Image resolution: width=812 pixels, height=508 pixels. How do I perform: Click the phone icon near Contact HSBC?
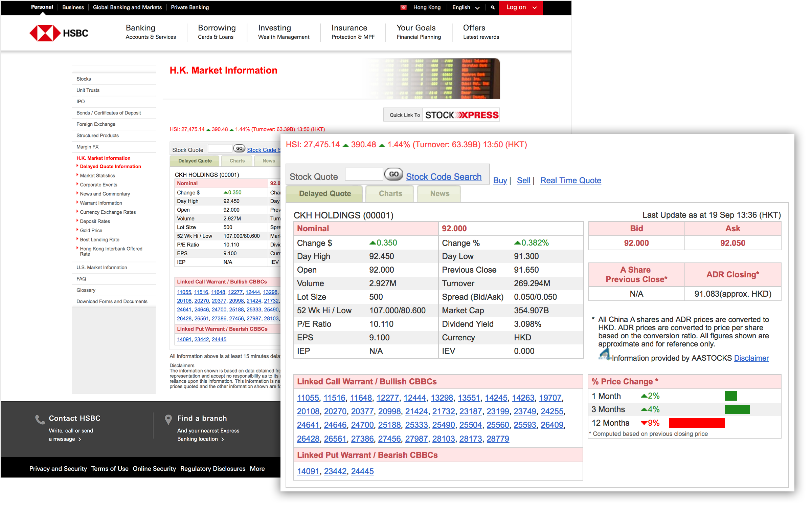40,420
